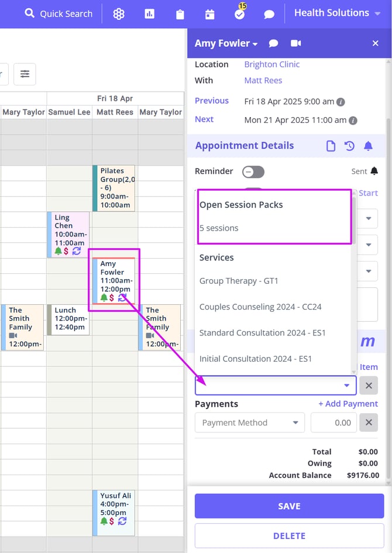
Task: Expand the Health Solutions account menu
Action: (337, 13)
